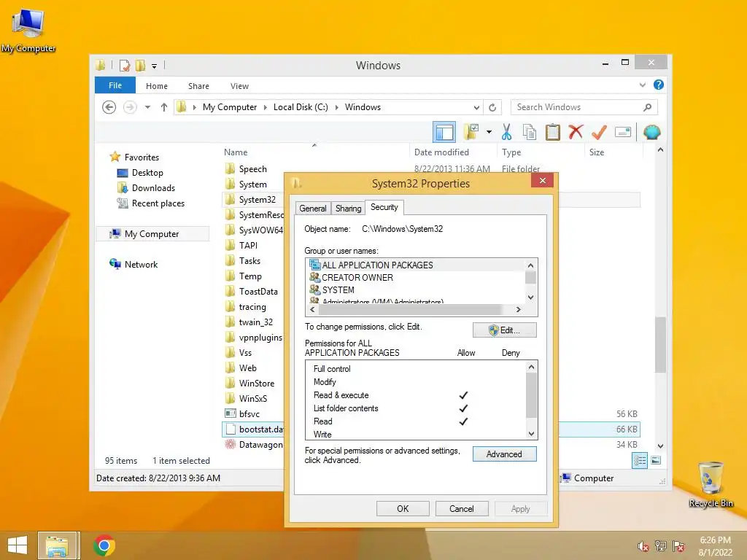The height and width of the screenshot is (560, 747).
Task: Switch to the Sharing tab
Action: [348, 208]
